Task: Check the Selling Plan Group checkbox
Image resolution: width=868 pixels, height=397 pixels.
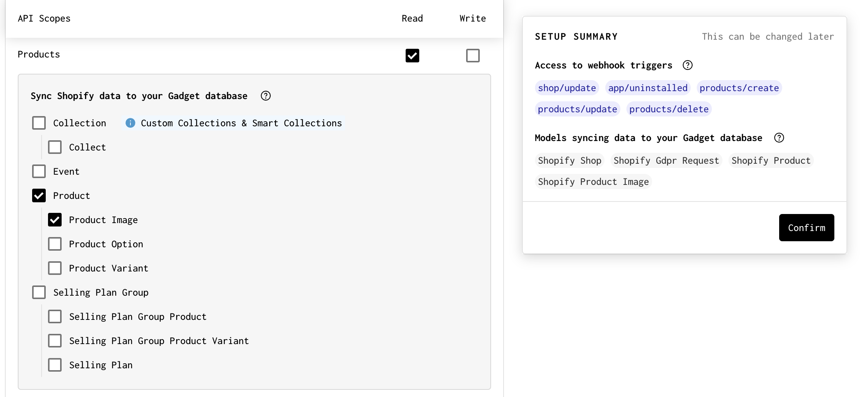Action: tap(39, 292)
